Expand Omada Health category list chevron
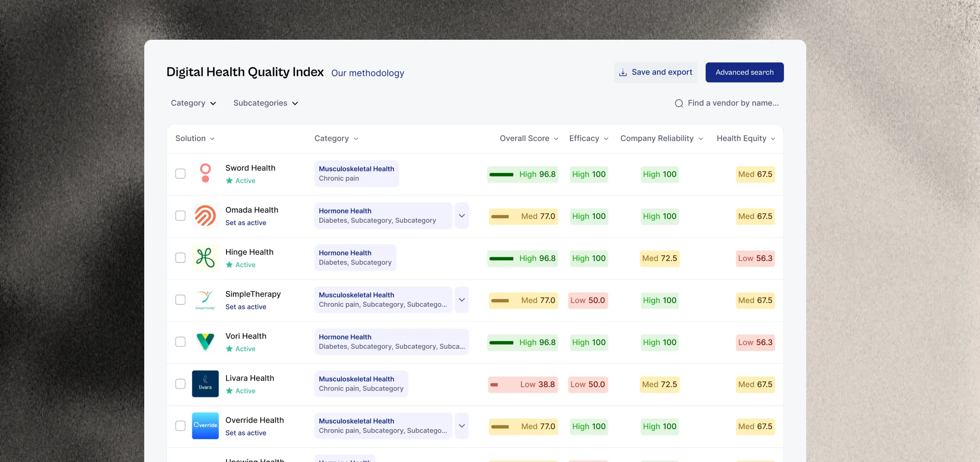 point(462,216)
